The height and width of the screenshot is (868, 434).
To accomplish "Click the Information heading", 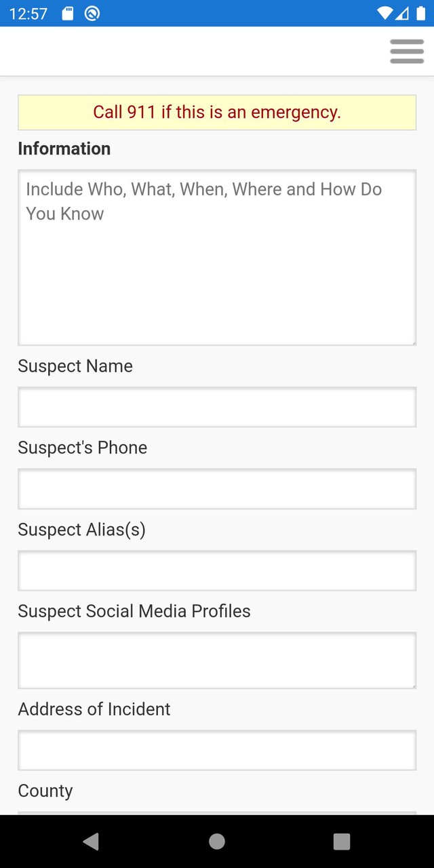I will point(64,149).
